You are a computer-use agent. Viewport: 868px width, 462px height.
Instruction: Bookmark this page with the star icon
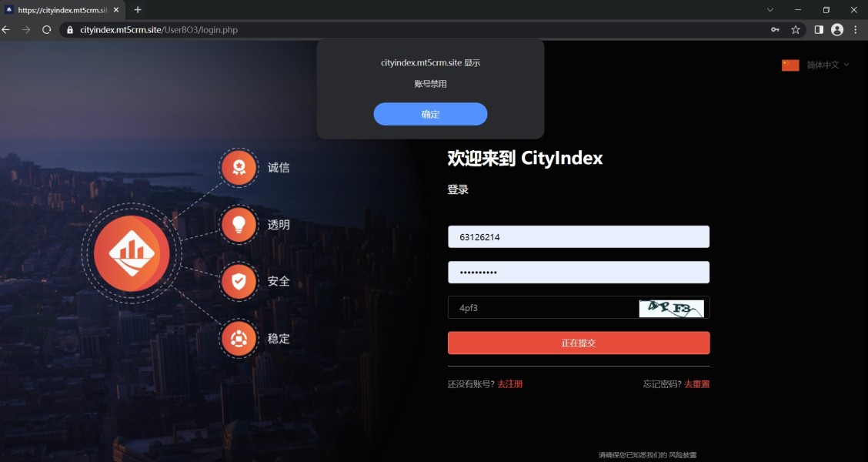coord(796,30)
